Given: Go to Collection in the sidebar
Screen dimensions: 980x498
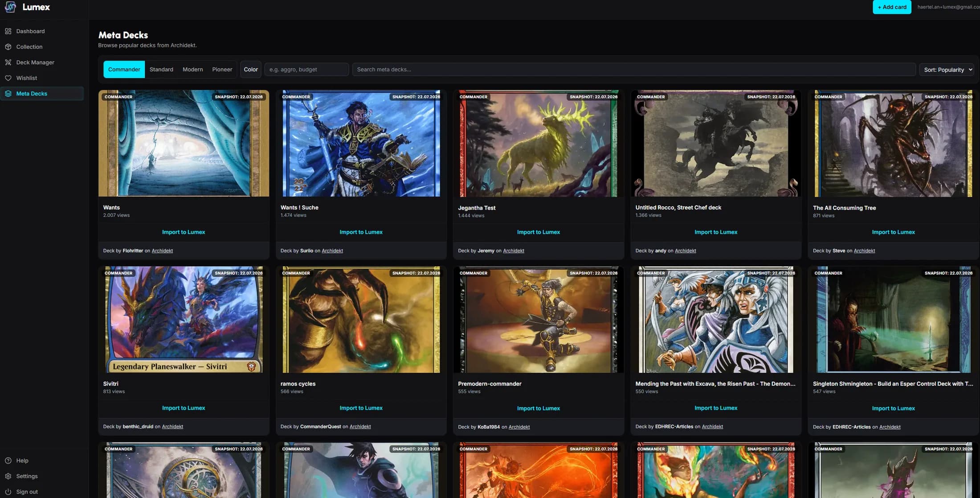Looking at the screenshot, I should [x=42, y=47].
